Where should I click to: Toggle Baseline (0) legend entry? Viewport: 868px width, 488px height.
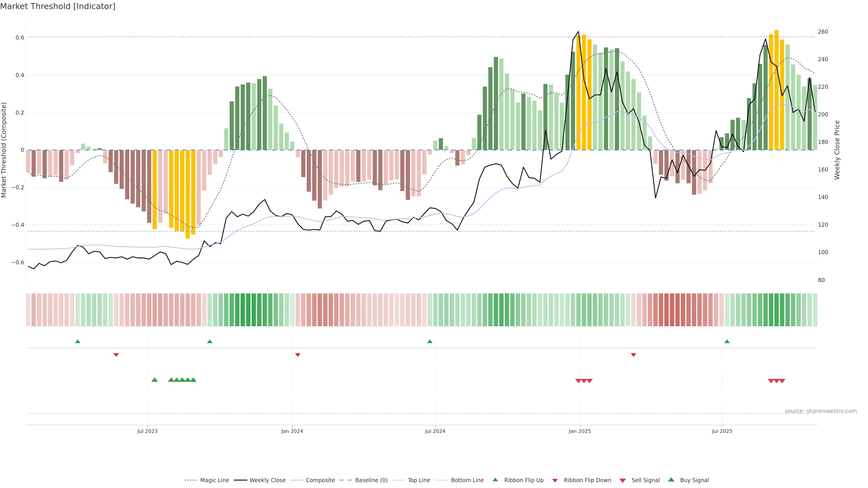[371, 480]
